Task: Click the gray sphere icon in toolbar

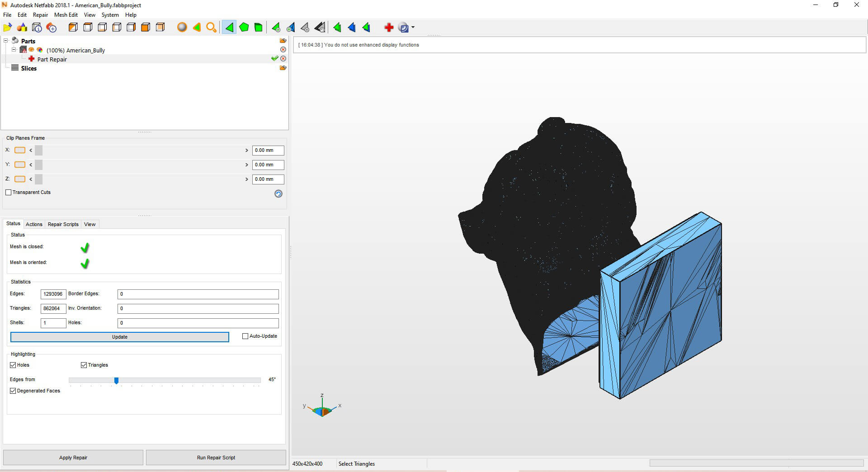Action: coord(182,28)
